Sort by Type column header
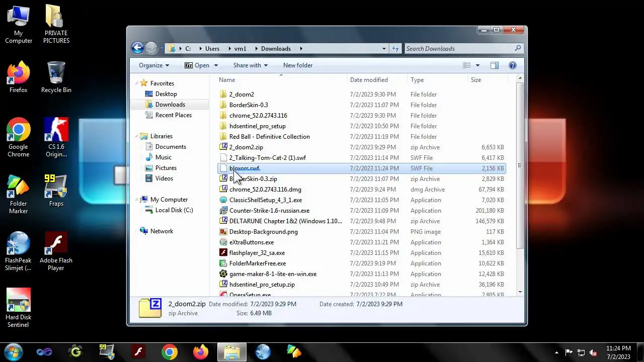The height and width of the screenshot is (362, 644). pos(437,80)
